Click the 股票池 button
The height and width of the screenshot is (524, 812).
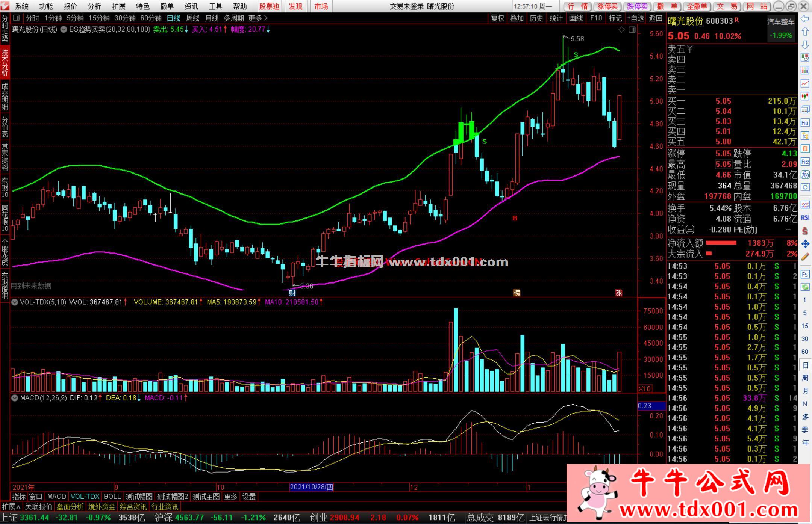(269, 6)
